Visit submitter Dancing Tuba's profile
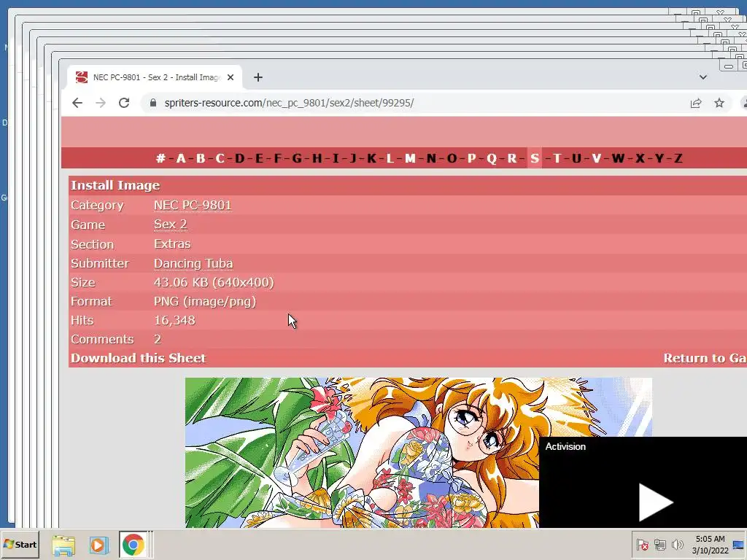The width and height of the screenshot is (747, 560). tap(193, 263)
